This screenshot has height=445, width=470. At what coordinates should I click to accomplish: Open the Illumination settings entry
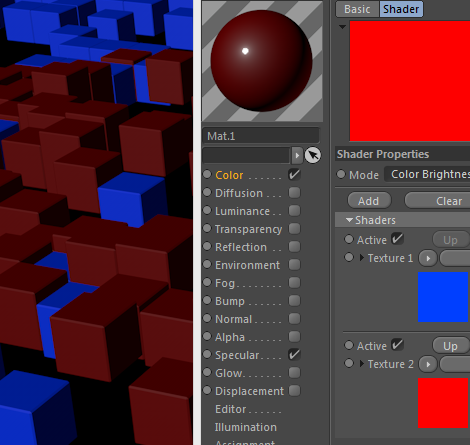point(246,427)
